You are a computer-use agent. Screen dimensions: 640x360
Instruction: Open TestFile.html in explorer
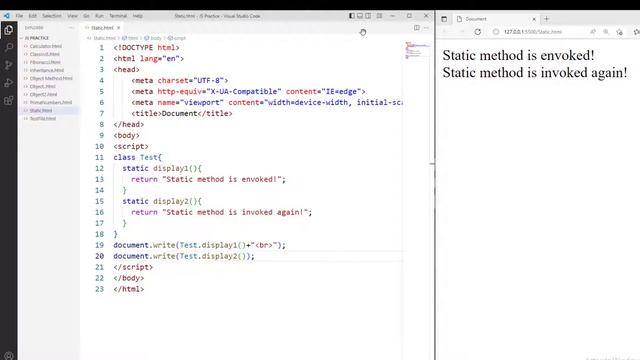coord(42,118)
